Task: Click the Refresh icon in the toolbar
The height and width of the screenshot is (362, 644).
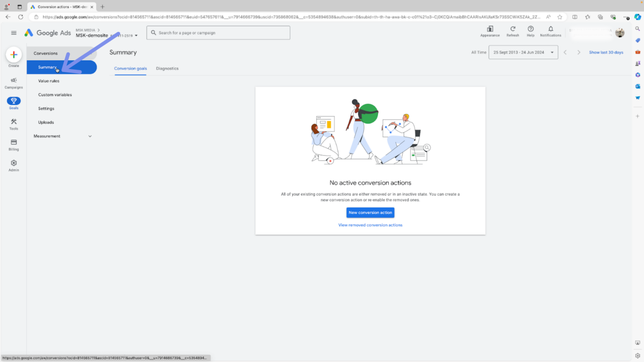Action: click(x=512, y=30)
